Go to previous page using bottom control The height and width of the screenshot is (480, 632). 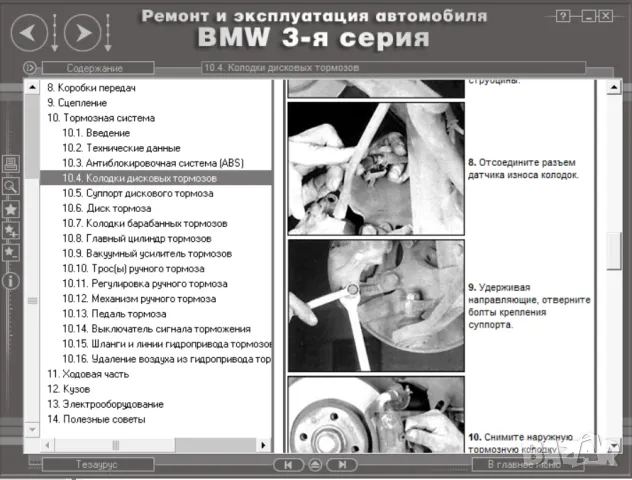click(288, 465)
